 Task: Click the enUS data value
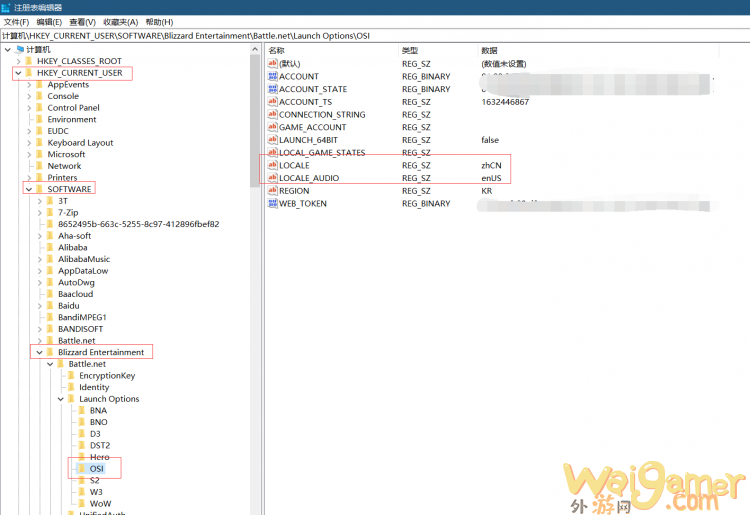[x=491, y=178]
